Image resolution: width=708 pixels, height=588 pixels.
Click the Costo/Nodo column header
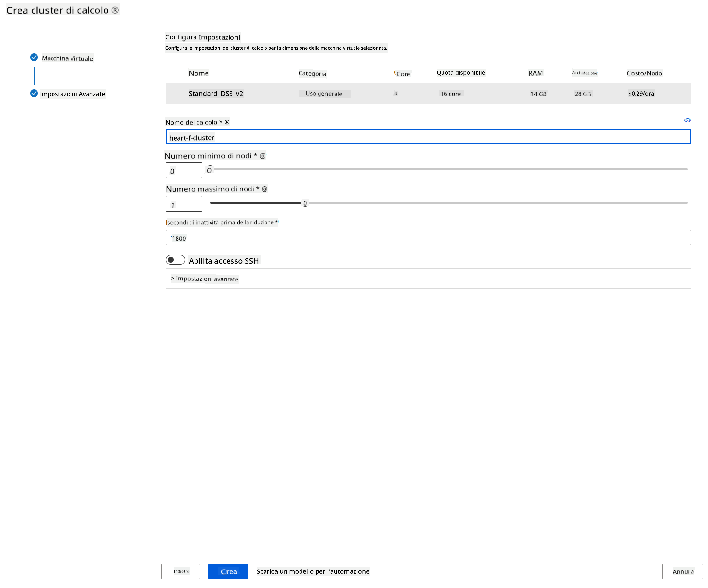644,73
